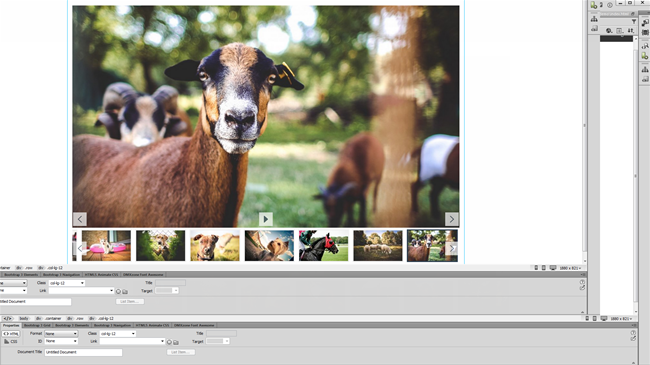Select the Properties tab
This screenshot has height=365, width=650.
[x=11, y=325]
